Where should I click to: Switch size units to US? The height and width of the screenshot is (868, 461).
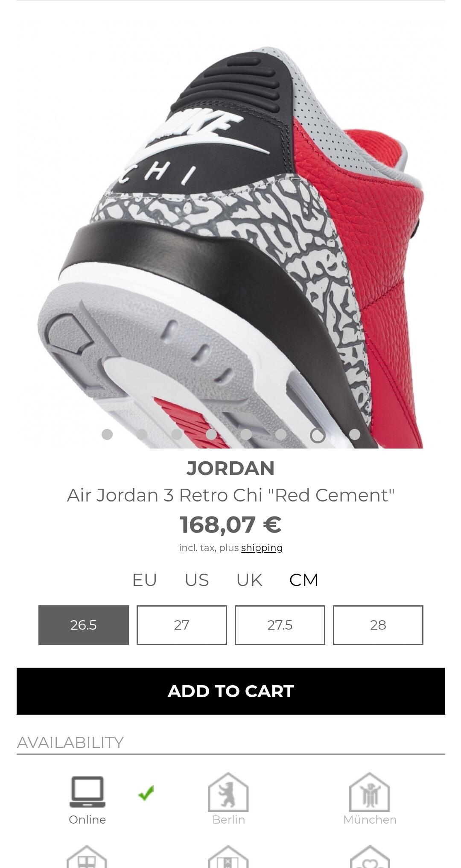click(197, 580)
